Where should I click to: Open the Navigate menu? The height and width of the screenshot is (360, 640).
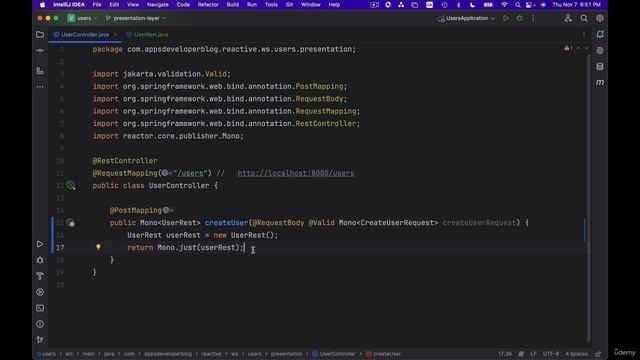(158, 4)
